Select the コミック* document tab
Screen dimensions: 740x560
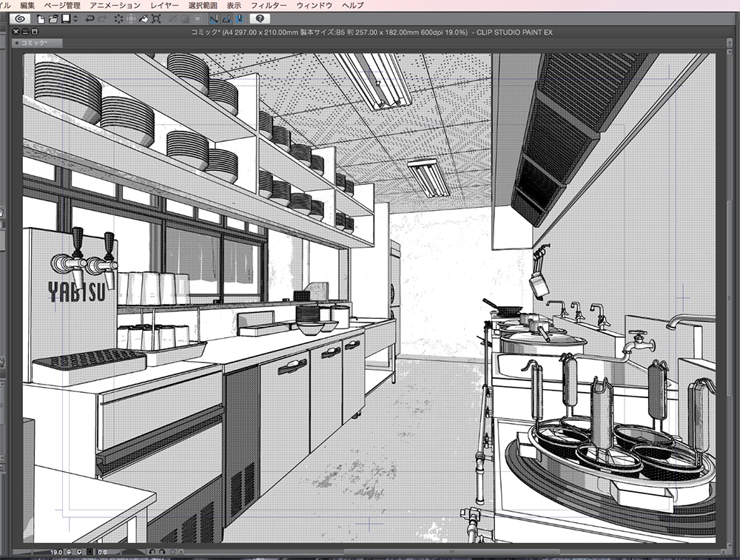37,43
